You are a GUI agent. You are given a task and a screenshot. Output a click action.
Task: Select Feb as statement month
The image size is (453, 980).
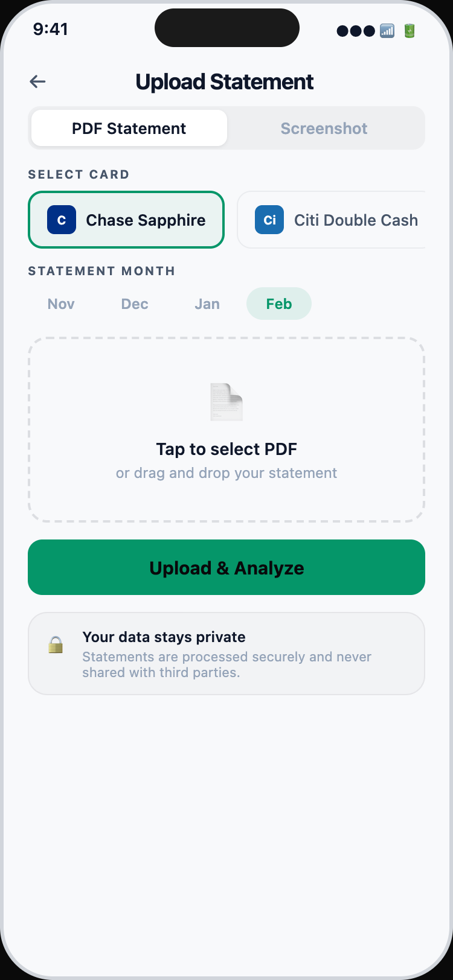(x=279, y=304)
